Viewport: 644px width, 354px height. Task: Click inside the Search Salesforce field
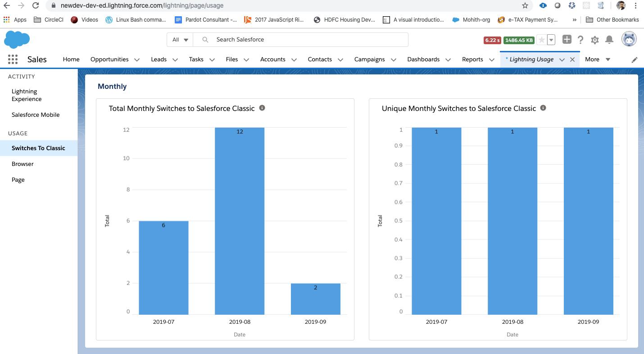pos(270,40)
